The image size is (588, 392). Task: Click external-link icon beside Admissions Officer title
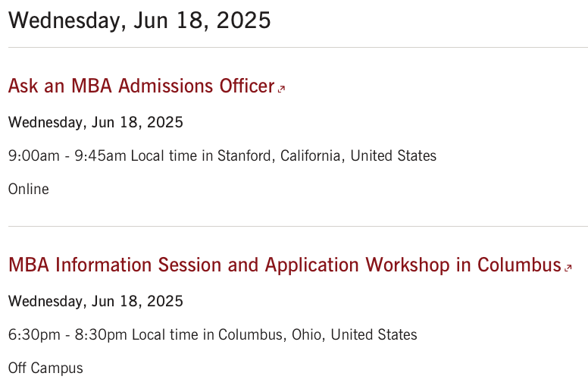pyautogui.click(x=281, y=89)
